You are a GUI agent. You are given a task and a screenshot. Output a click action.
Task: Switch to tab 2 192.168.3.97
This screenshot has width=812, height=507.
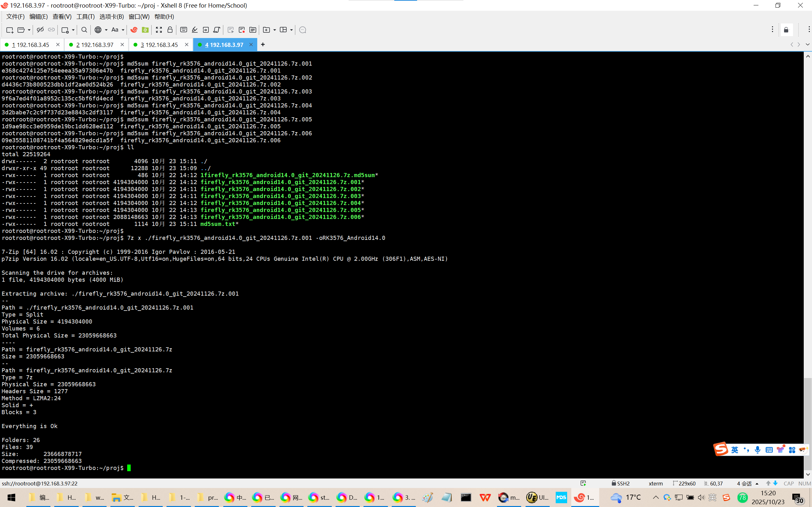95,45
